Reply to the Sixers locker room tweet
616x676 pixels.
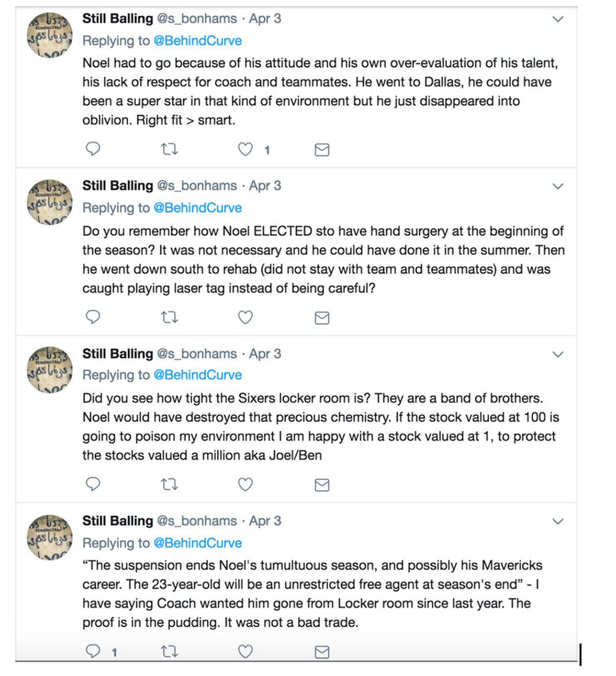[92, 484]
